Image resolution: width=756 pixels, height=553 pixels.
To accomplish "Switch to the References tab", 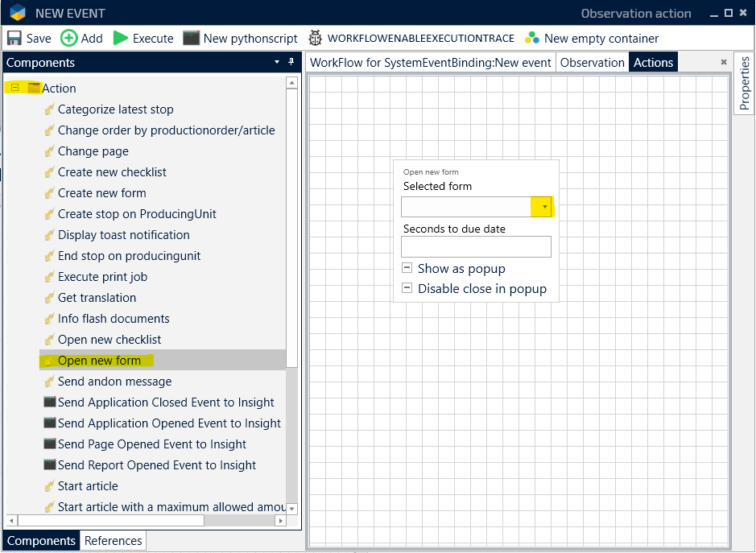I will click(x=114, y=541).
